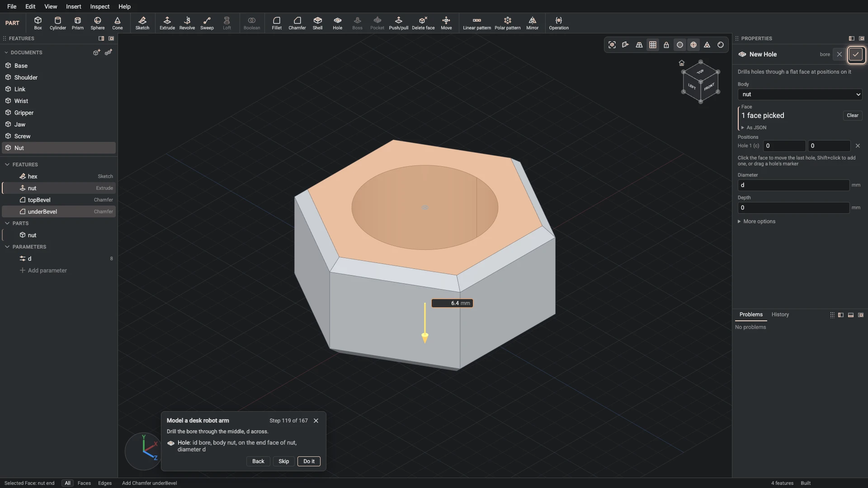Choose the Chamfer tool

tap(297, 23)
